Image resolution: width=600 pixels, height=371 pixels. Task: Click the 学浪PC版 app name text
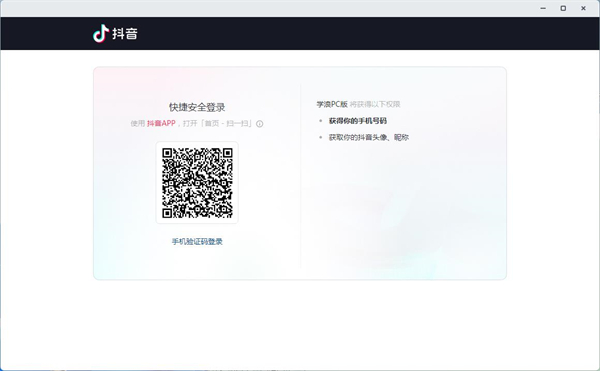pyautogui.click(x=332, y=104)
